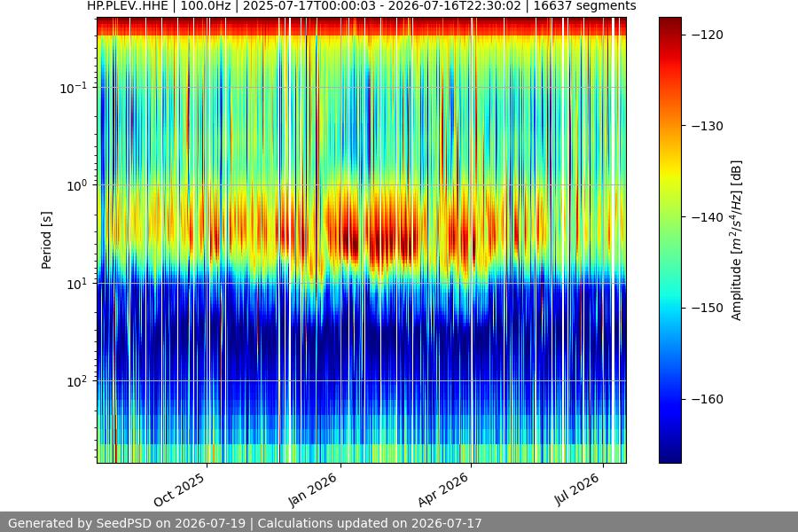Click the 'Generated by SeedPSD' footer text

[x=245, y=523]
